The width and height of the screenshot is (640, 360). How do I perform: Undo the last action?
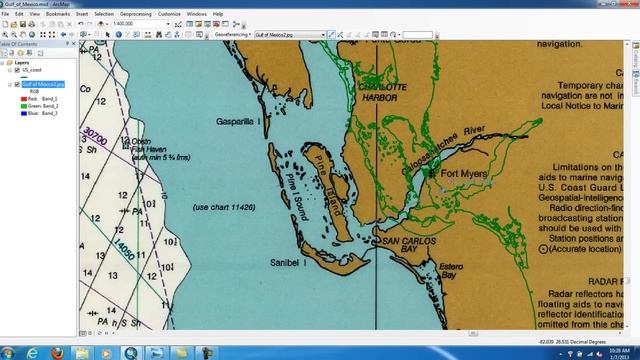[x=80, y=24]
